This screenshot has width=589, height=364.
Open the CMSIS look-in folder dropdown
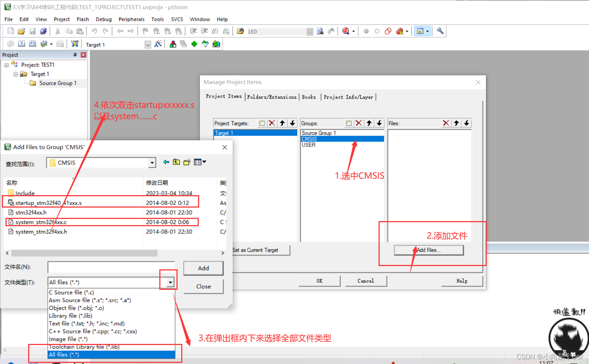(152, 163)
